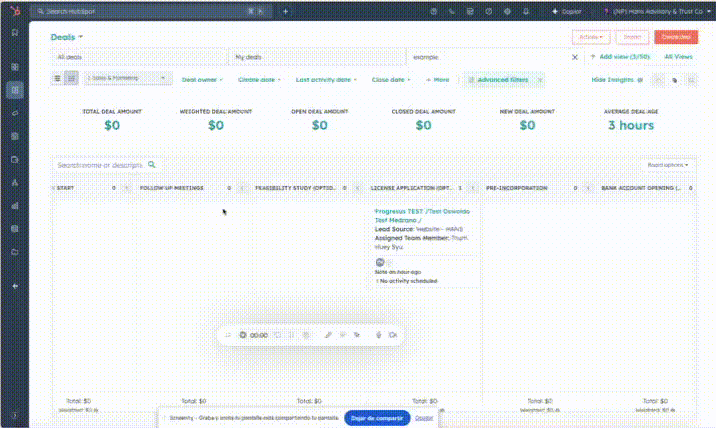Open the phone calling icon in top bar
This screenshot has width=716, height=428.
click(452, 11)
